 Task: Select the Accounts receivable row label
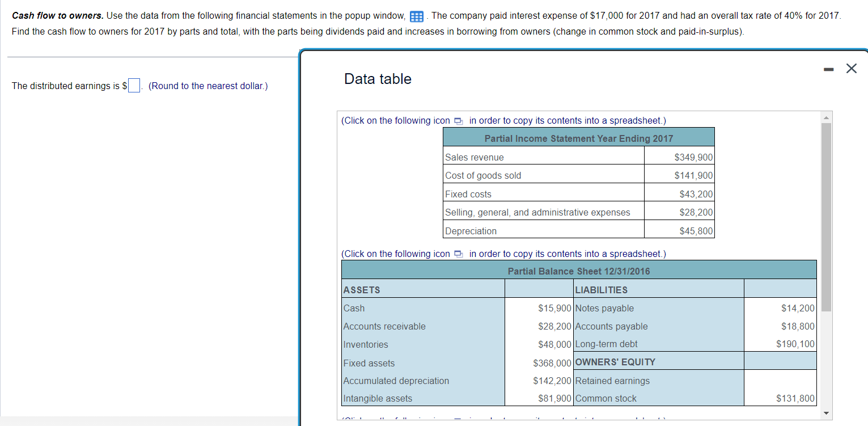(384, 326)
